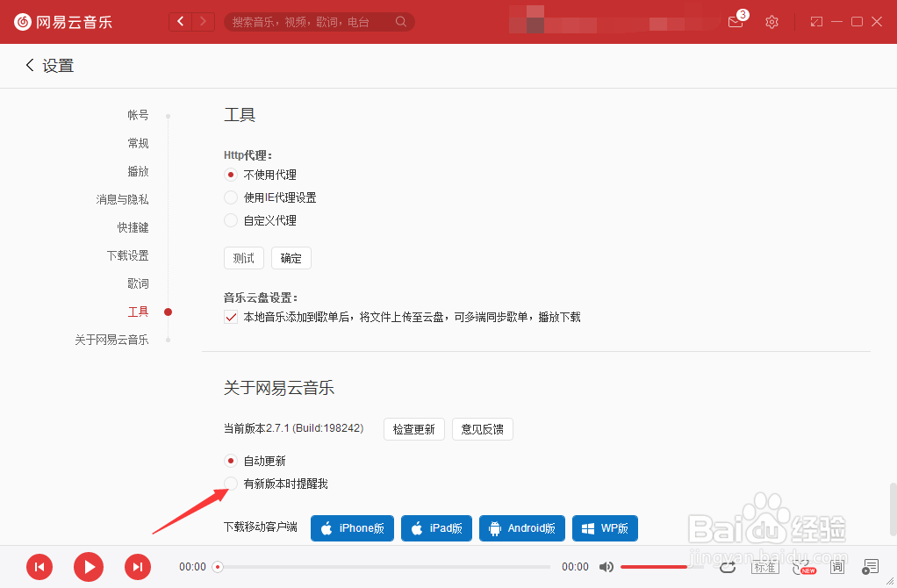The width and height of the screenshot is (897, 588).
Task: Skip to the next track
Action: [138, 567]
